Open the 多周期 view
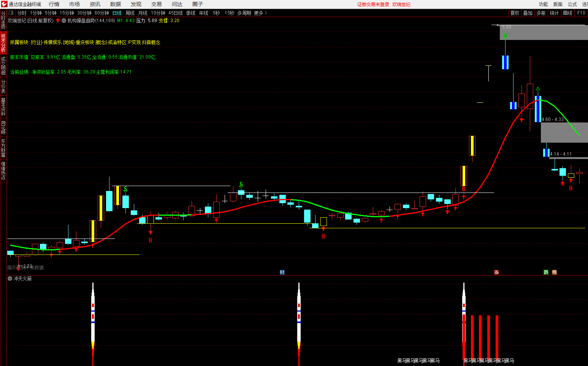588x366 pixels. (x=244, y=13)
